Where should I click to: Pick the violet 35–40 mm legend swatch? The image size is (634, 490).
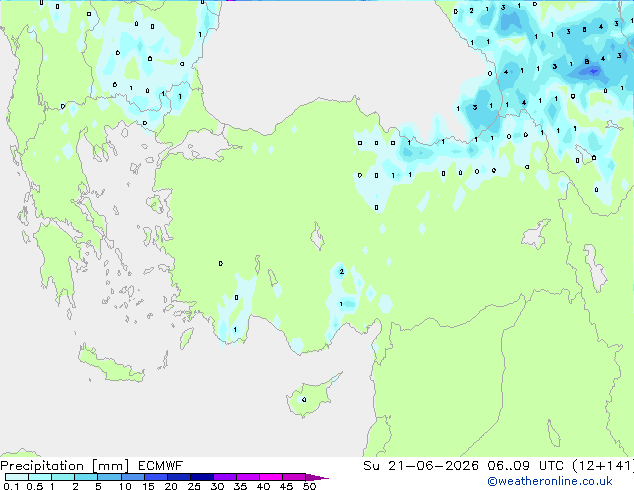coord(248,477)
